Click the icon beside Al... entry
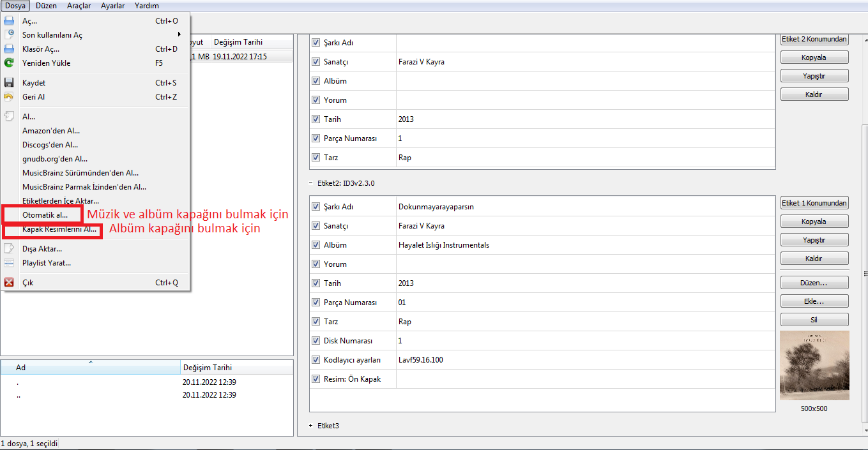Image resolution: width=868 pixels, height=450 pixels. coord(9,117)
